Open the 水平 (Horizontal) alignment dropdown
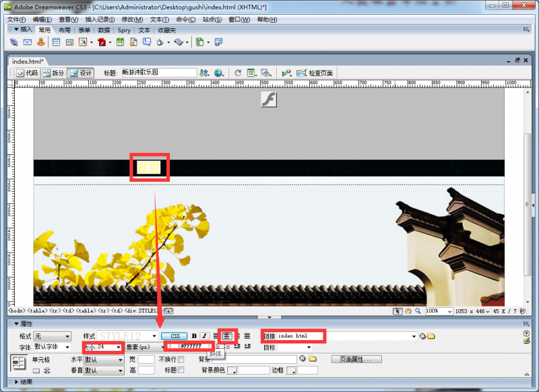Screen dimensions: 539x392 coord(104,360)
